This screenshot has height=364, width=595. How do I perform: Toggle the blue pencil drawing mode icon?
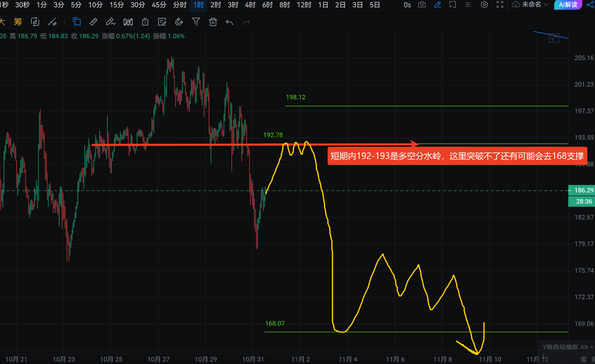pyautogui.click(x=437, y=5)
